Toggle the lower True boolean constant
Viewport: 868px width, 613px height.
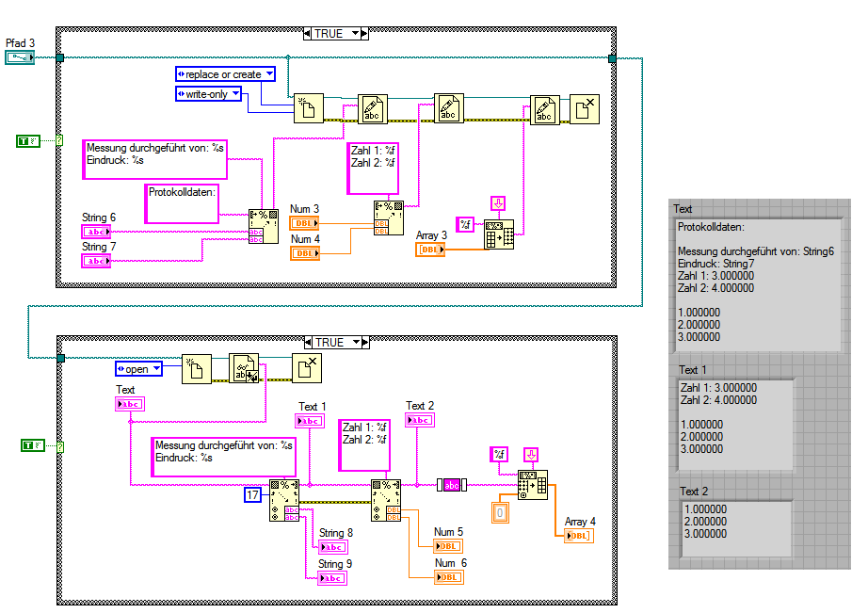[33, 445]
